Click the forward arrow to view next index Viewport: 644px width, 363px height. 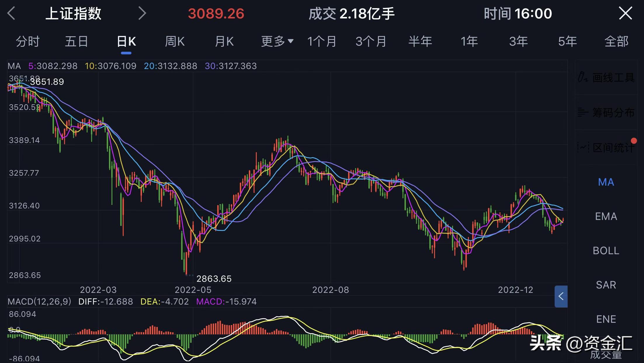[142, 13]
